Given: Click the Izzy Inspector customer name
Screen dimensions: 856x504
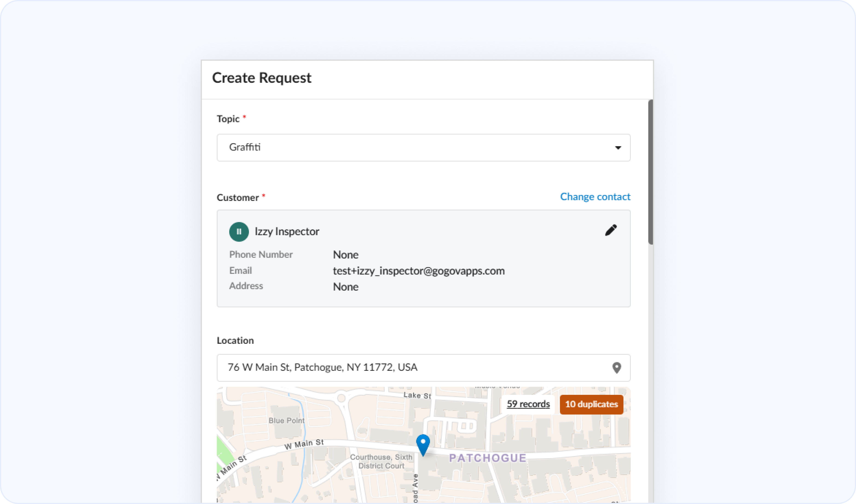Looking at the screenshot, I should pos(287,232).
